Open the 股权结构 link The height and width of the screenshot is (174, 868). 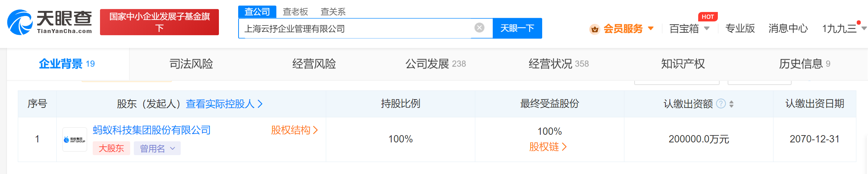point(295,130)
